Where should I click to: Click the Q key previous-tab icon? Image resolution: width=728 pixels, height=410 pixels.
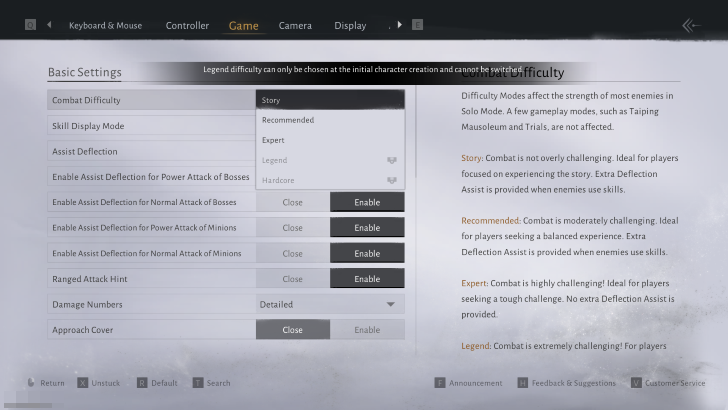30,25
